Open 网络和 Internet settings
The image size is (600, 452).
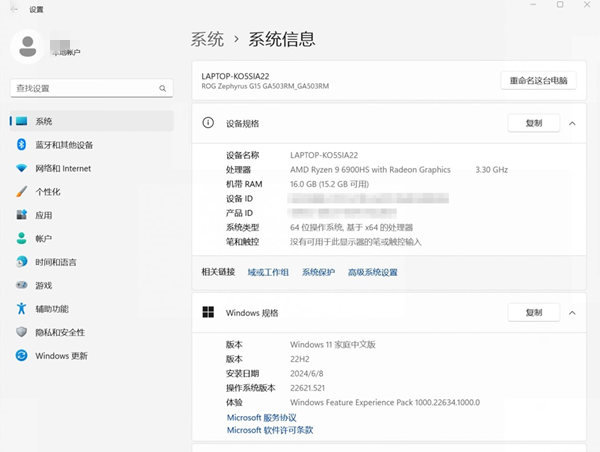(92, 168)
